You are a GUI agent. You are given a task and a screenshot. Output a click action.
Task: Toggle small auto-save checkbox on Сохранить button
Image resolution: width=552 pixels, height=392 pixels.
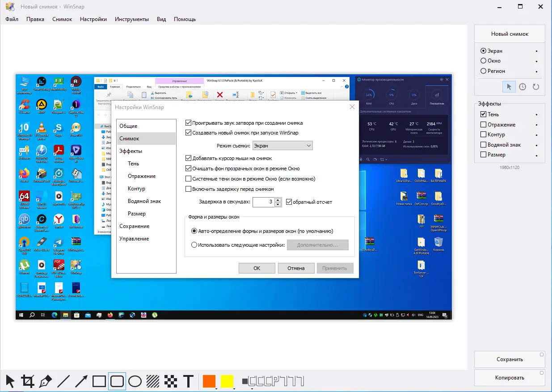click(542, 354)
